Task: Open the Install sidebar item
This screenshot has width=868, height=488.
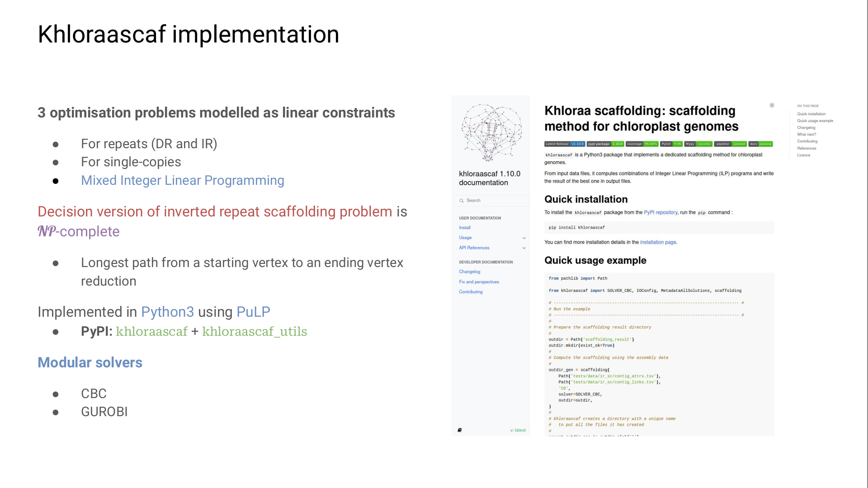Action: click(465, 228)
